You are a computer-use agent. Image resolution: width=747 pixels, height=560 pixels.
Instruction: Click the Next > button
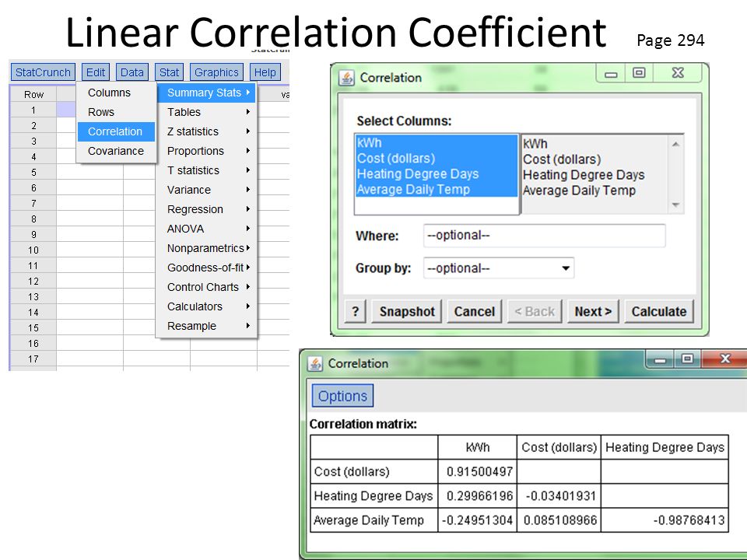point(593,311)
